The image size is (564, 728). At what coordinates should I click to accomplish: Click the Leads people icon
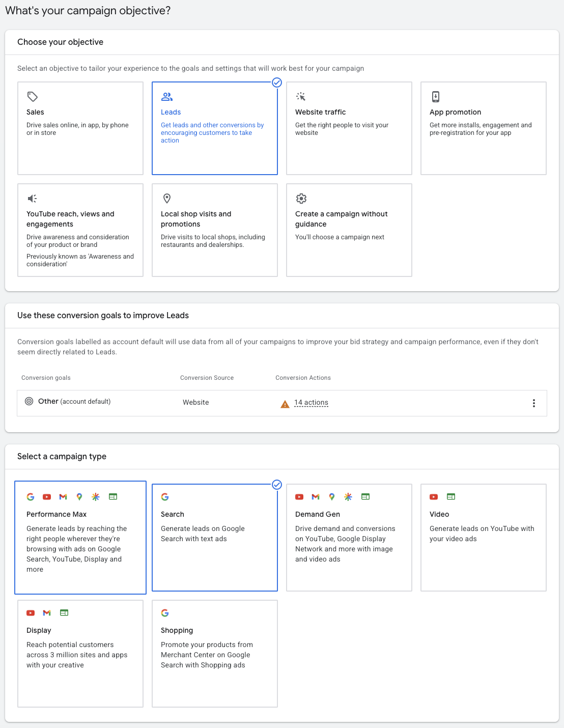[x=167, y=97]
